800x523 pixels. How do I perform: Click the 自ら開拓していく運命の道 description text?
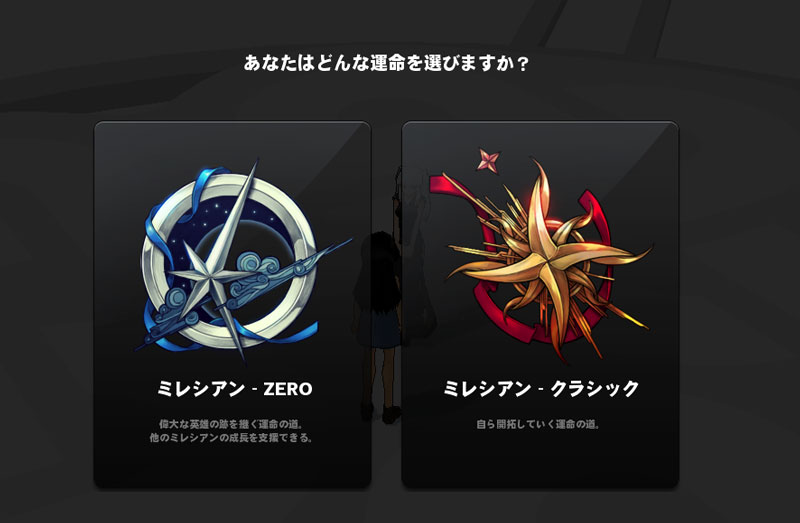point(538,424)
